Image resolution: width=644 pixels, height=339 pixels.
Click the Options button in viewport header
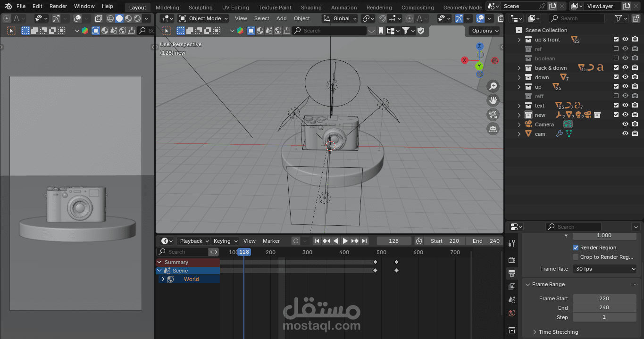(x=485, y=31)
